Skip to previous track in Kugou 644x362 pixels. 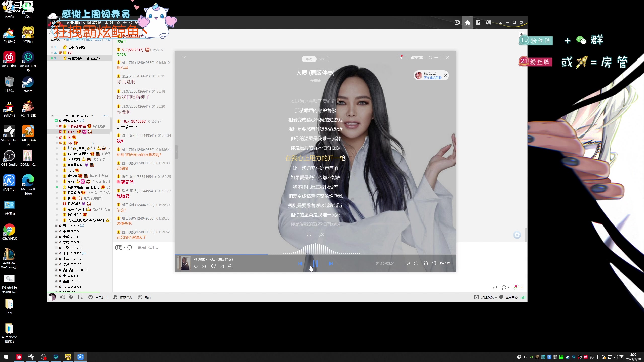[300, 264]
